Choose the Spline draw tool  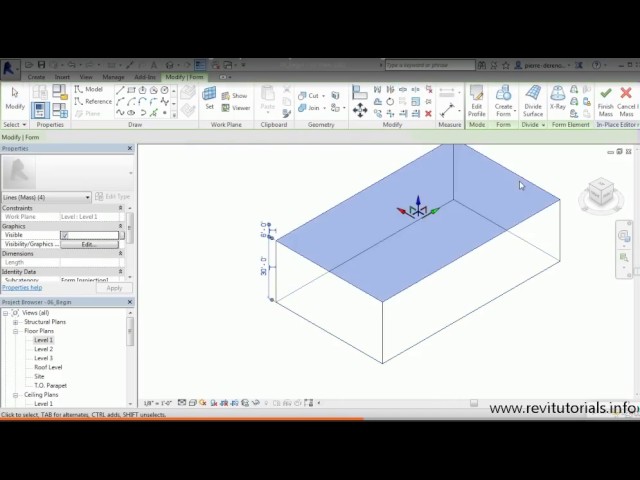pos(120,112)
